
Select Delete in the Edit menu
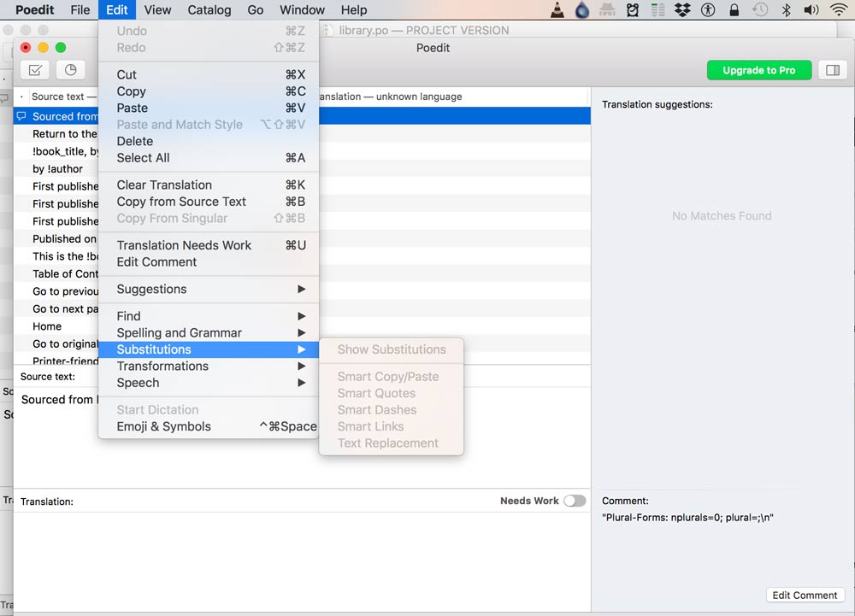tap(209, 141)
